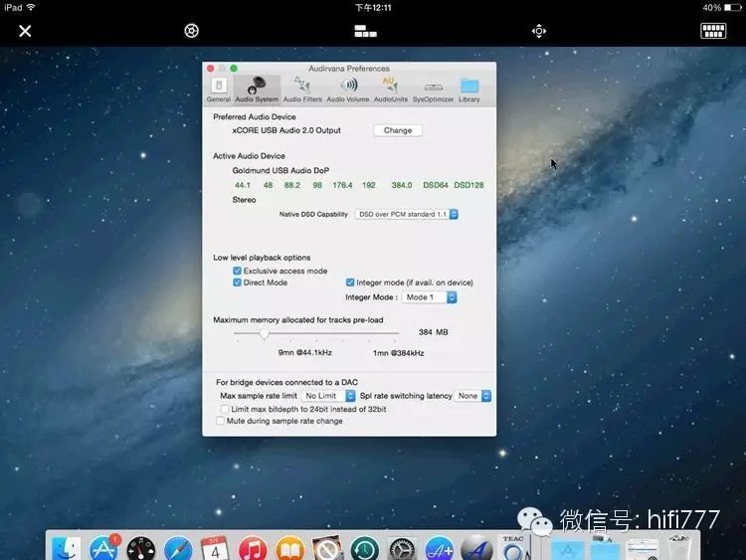
Task: Open the Audio Volume tab
Action: pyautogui.click(x=348, y=90)
